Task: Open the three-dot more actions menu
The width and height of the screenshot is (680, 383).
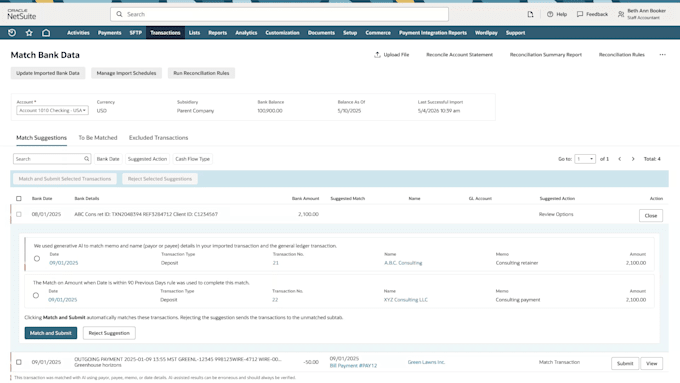Action: [662, 55]
